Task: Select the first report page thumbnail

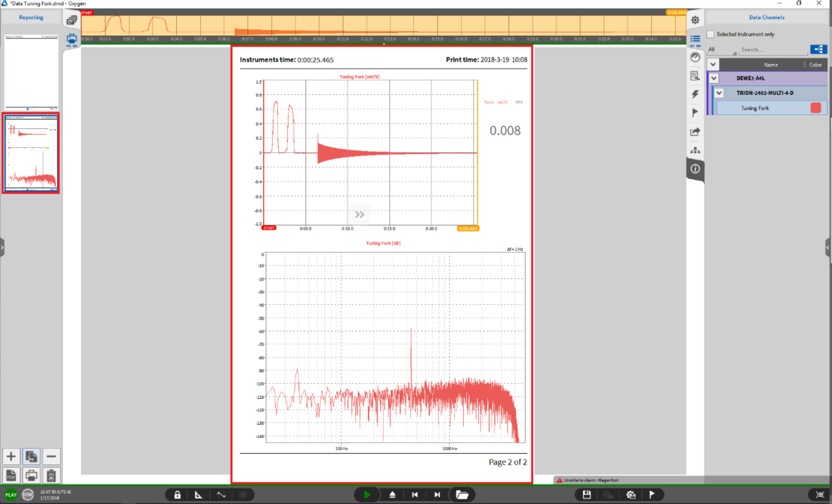Action: pyautogui.click(x=31, y=72)
